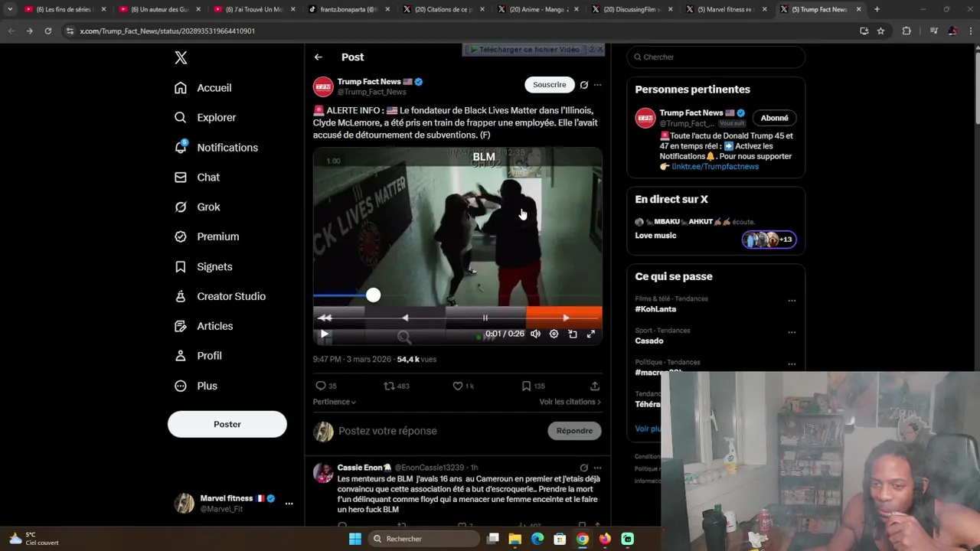Open Voir les citations link
This screenshot has height=551, width=980.
(570, 402)
